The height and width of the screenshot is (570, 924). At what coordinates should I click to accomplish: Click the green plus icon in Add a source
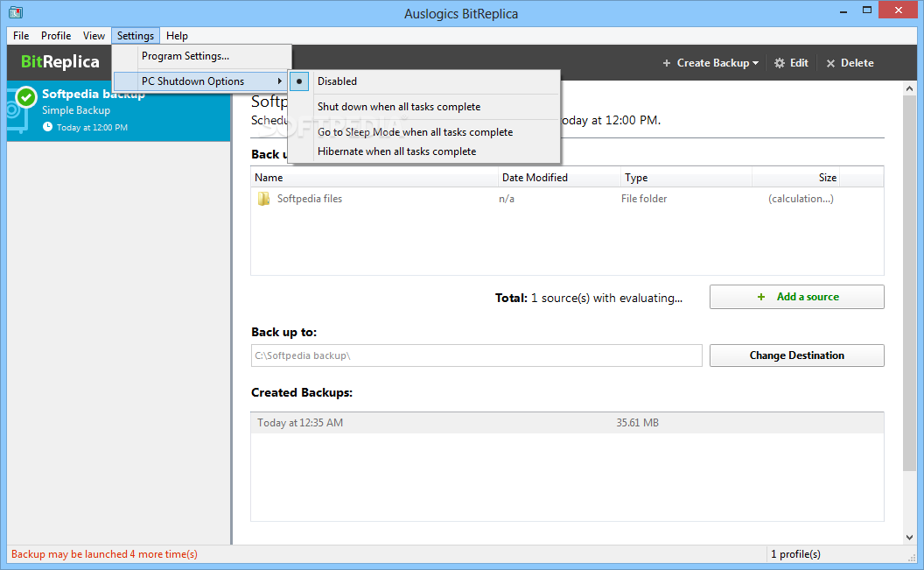click(760, 297)
